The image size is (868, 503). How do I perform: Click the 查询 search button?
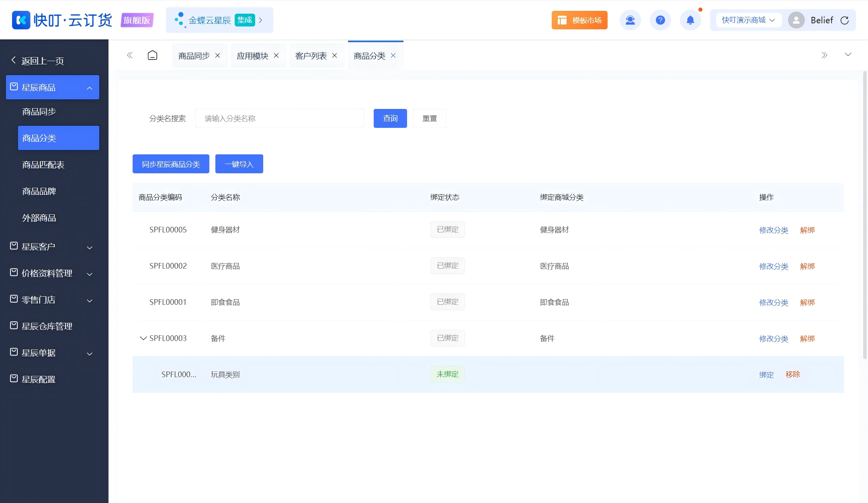point(390,118)
